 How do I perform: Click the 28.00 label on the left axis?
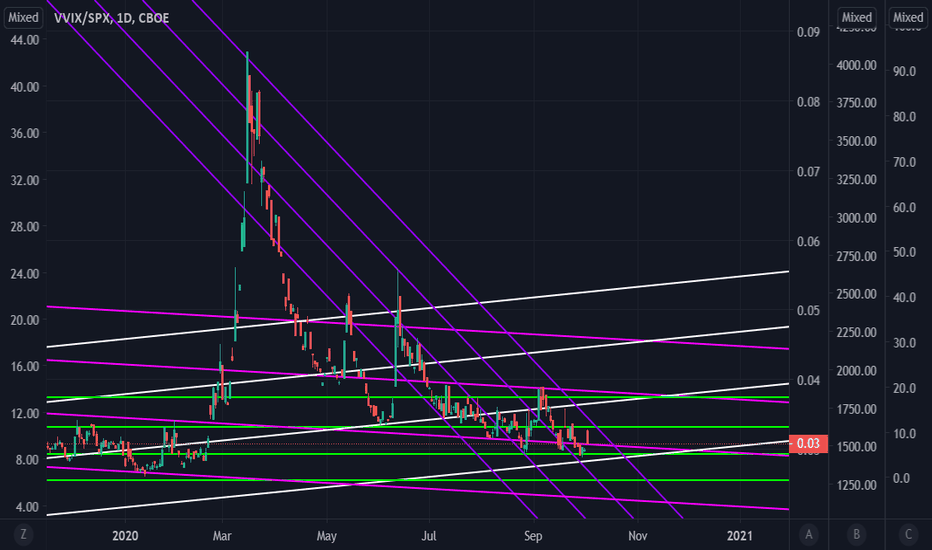[25, 227]
